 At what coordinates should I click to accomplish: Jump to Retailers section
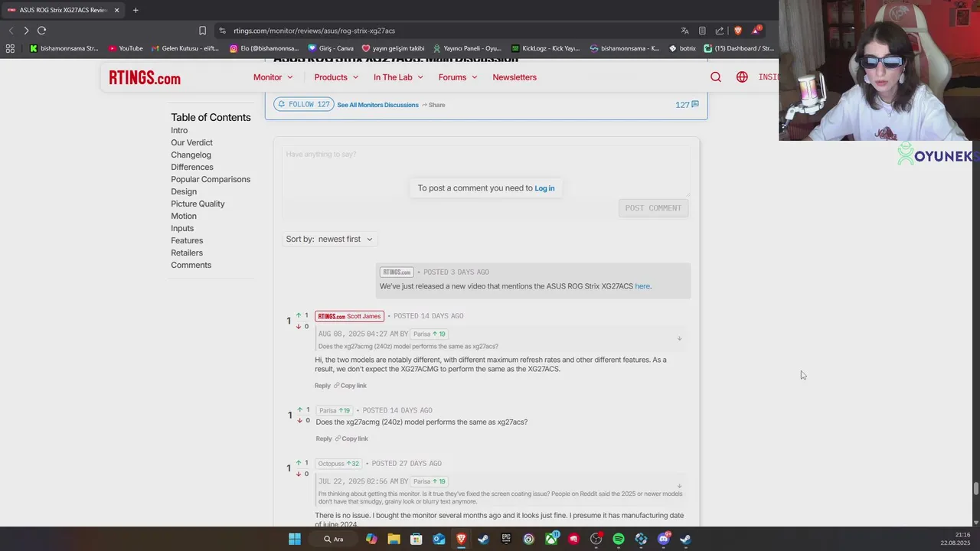pos(187,253)
